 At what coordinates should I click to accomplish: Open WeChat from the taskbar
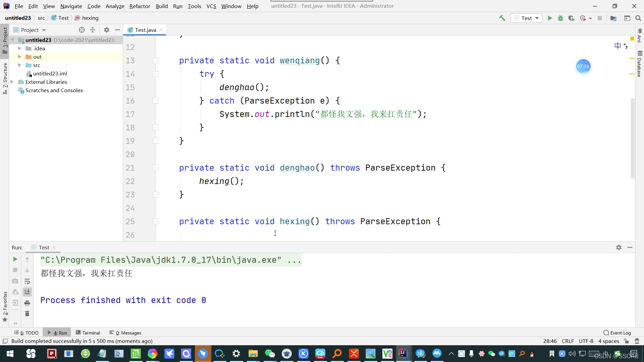(x=270, y=354)
